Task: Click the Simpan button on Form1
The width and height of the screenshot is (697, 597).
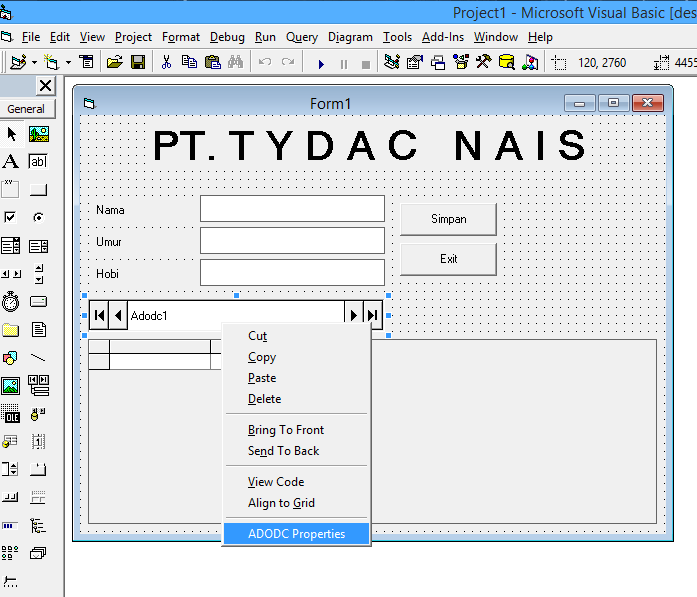Action: tap(449, 219)
